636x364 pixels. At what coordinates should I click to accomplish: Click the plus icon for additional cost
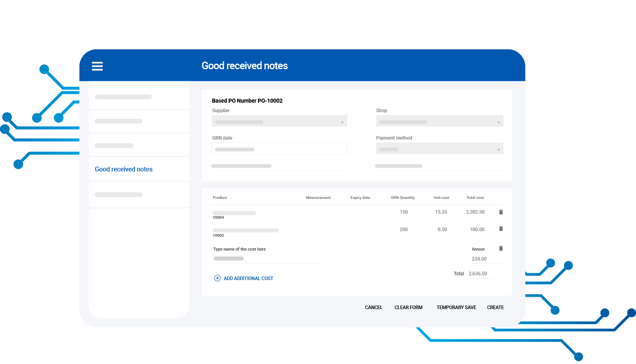click(217, 278)
